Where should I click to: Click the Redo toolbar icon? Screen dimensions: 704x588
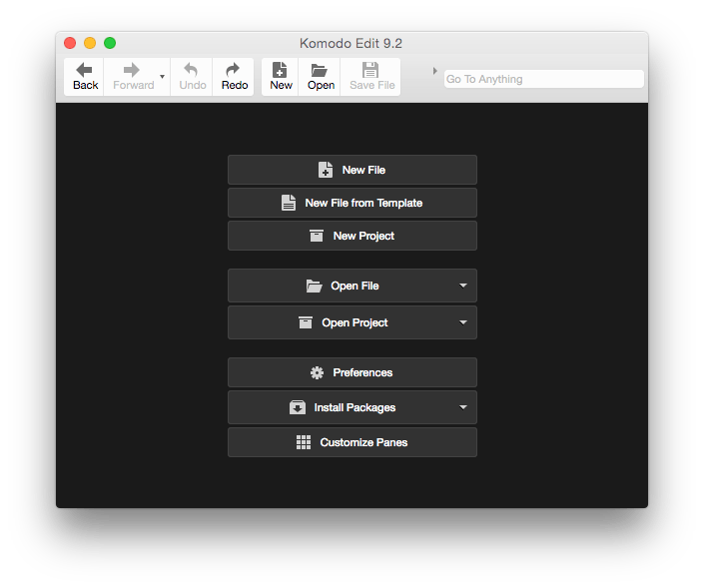(233, 70)
